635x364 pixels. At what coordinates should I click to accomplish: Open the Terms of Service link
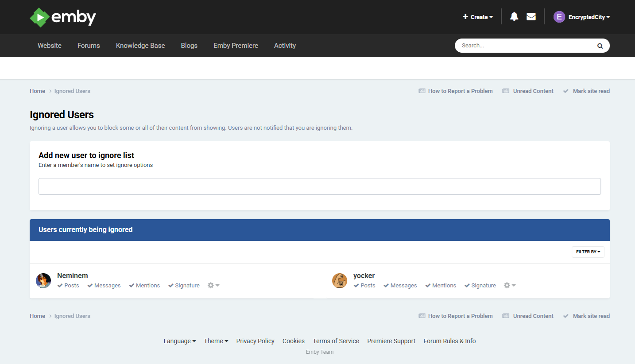tap(336, 341)
